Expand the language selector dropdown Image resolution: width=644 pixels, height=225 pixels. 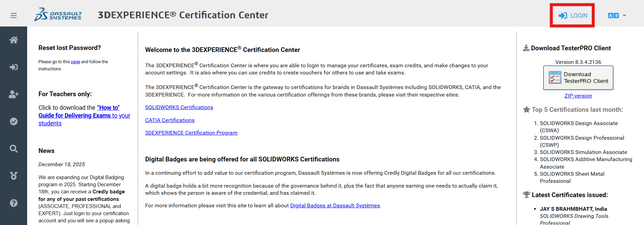[617, 16]
